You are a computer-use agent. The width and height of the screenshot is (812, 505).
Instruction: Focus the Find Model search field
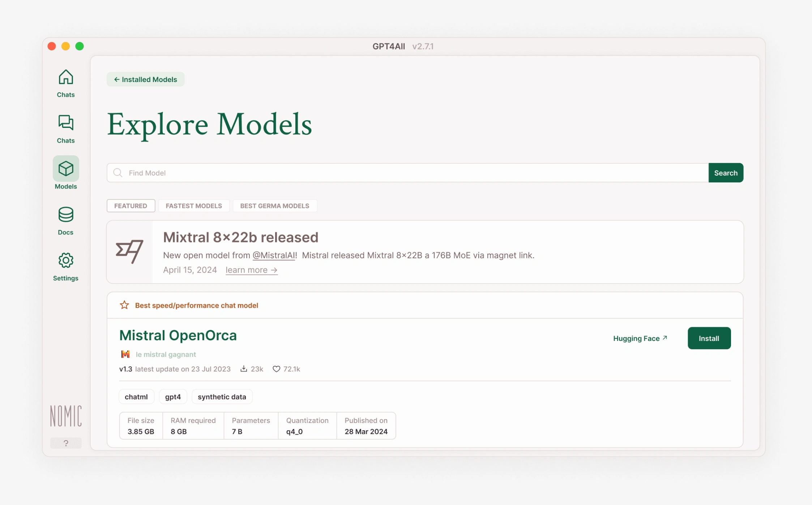pyautogui.click(x=407, y=173)
